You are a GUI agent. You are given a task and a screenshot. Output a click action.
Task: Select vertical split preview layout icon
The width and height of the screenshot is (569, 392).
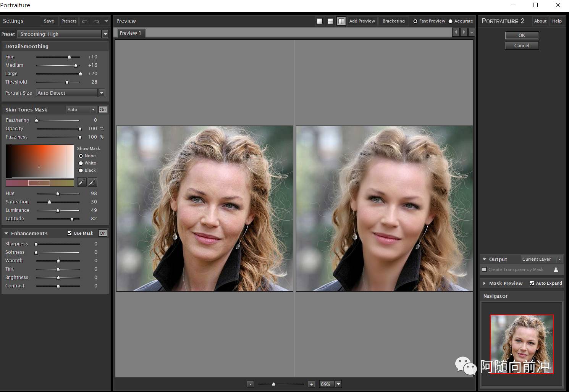click(341, 21)
